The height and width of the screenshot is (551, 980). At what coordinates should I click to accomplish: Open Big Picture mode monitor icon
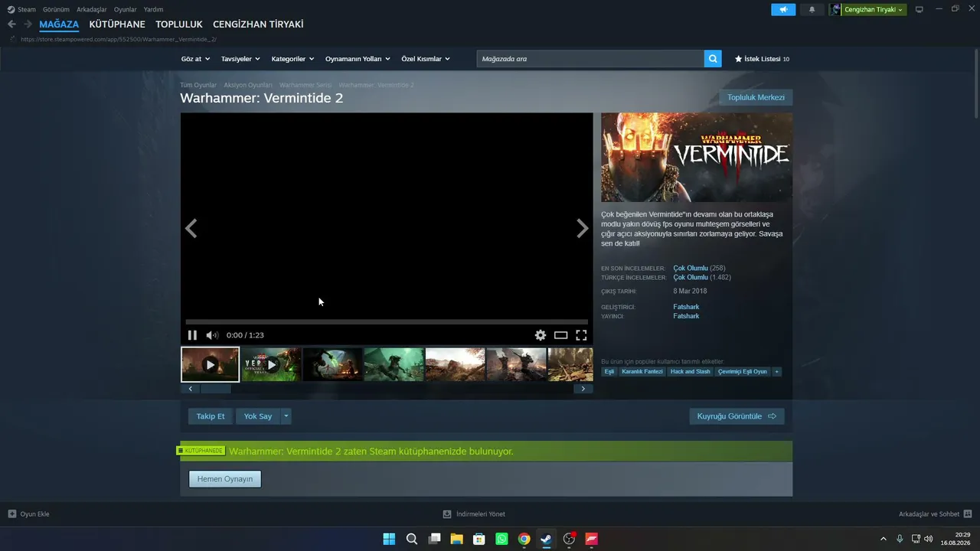[x=920, y=10]
